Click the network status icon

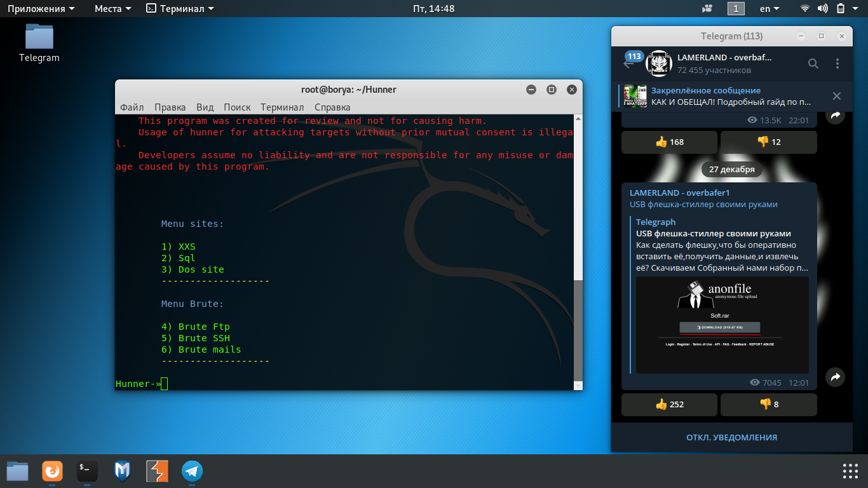(x=805, y=9)
